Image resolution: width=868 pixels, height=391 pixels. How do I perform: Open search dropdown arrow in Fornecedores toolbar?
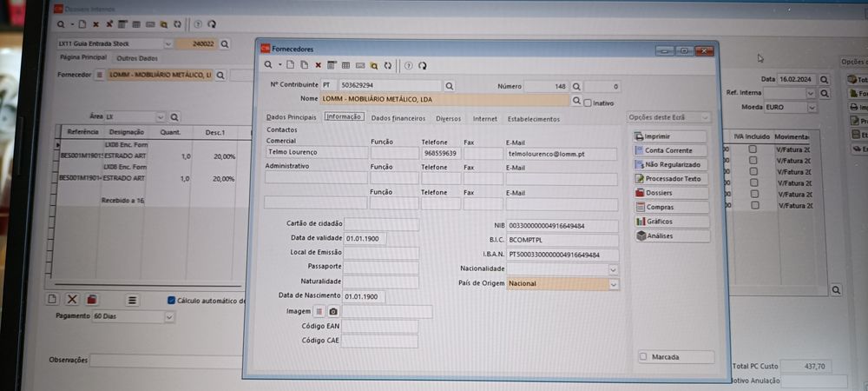tap(280, 65)
